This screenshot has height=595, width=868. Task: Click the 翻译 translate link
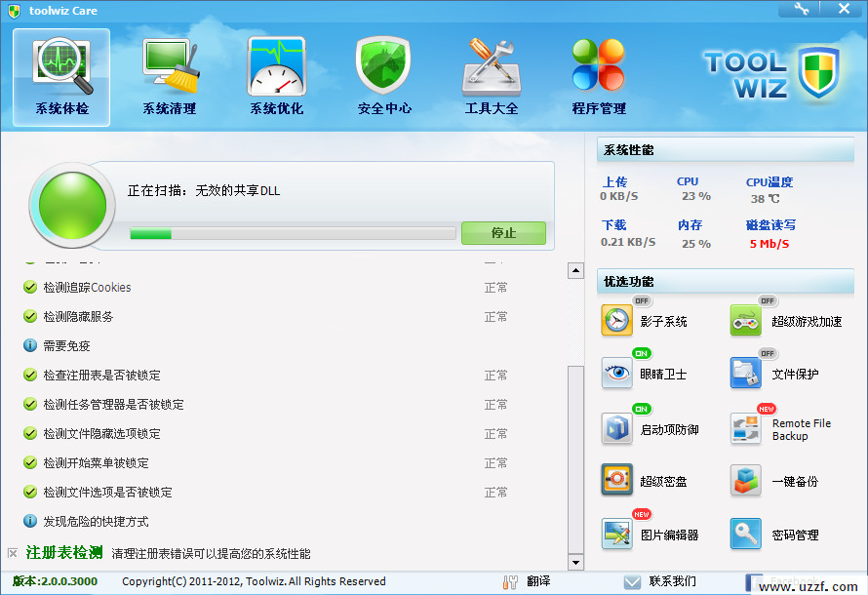pos(538,581)
